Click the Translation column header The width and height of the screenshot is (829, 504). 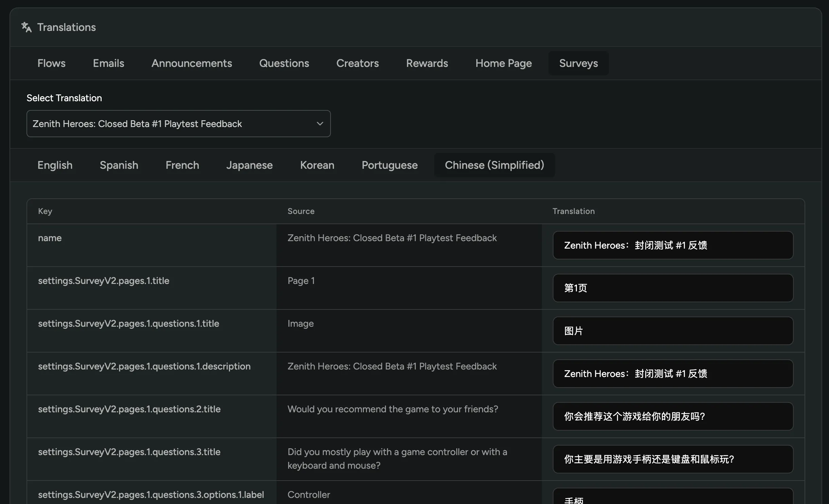(574, 211)
